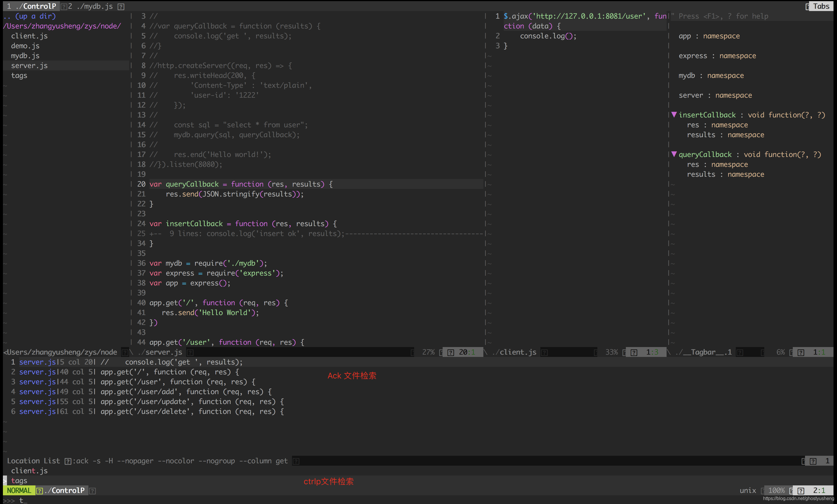Select res under insertCallback in Tagbar

pyautogui.click(x=717, y=125)
